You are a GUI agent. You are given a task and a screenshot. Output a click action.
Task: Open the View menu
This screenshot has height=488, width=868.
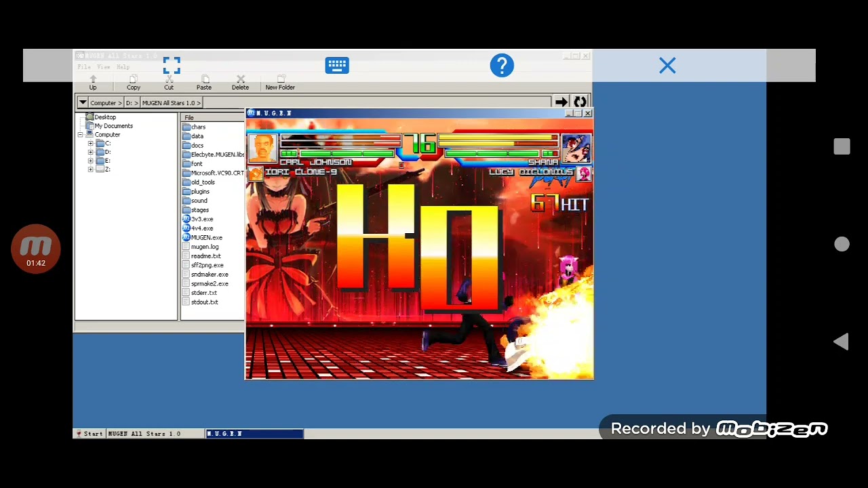click(x=103, y=67)
